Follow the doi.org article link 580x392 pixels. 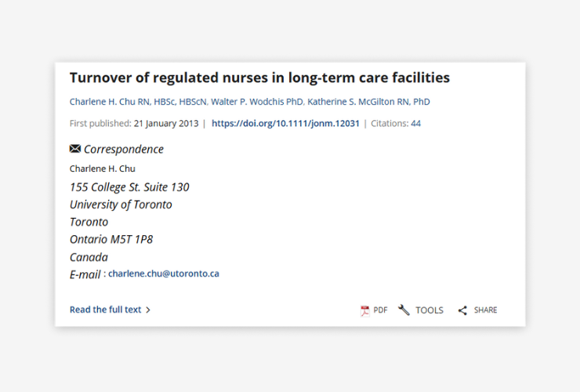(x=285, y=123)
